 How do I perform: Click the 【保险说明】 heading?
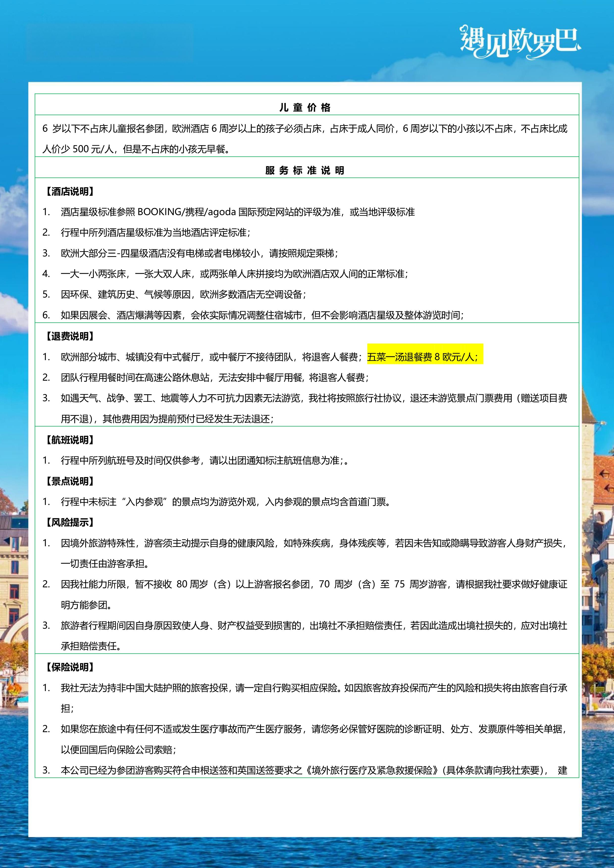pos(70,667)
